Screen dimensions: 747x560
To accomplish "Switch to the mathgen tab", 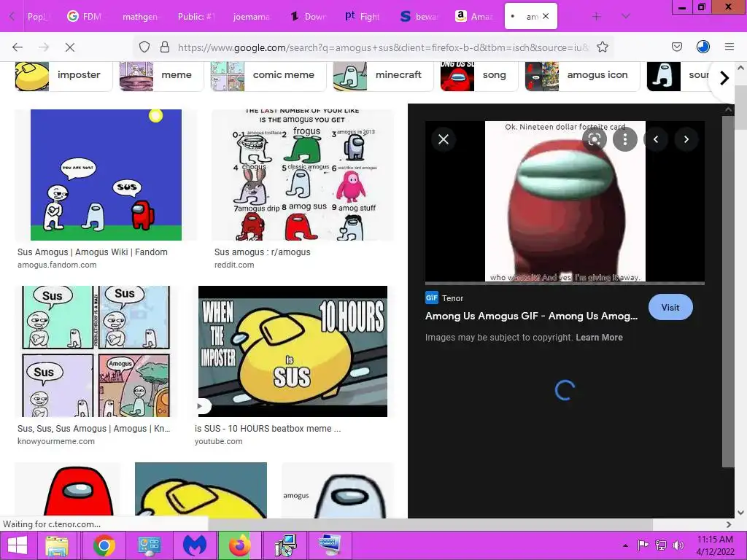I will (140, 17).
